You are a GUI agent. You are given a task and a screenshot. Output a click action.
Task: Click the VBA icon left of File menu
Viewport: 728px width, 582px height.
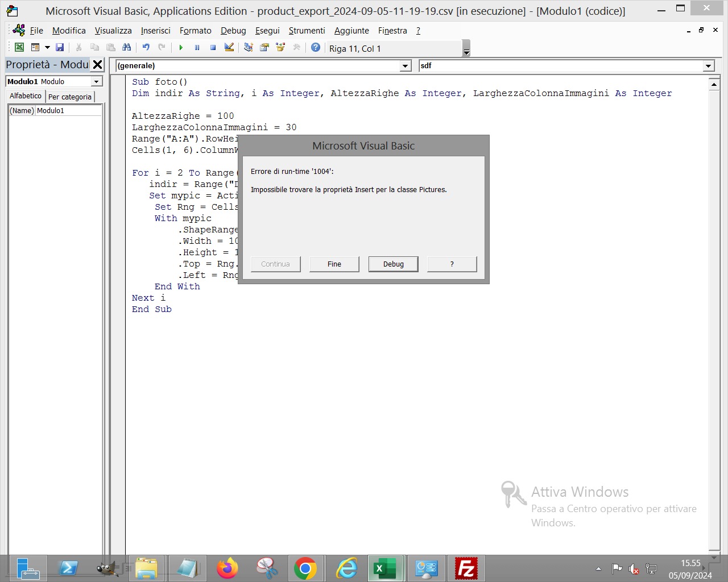(x=19, y=30)
